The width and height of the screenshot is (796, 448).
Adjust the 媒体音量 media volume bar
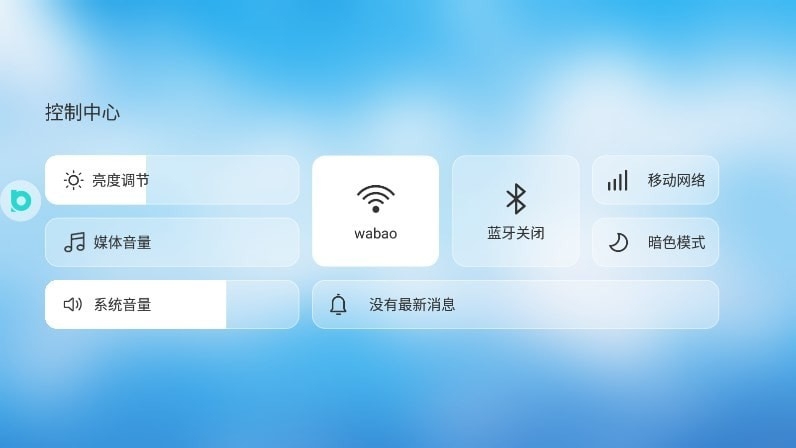[x=172, y=242]
